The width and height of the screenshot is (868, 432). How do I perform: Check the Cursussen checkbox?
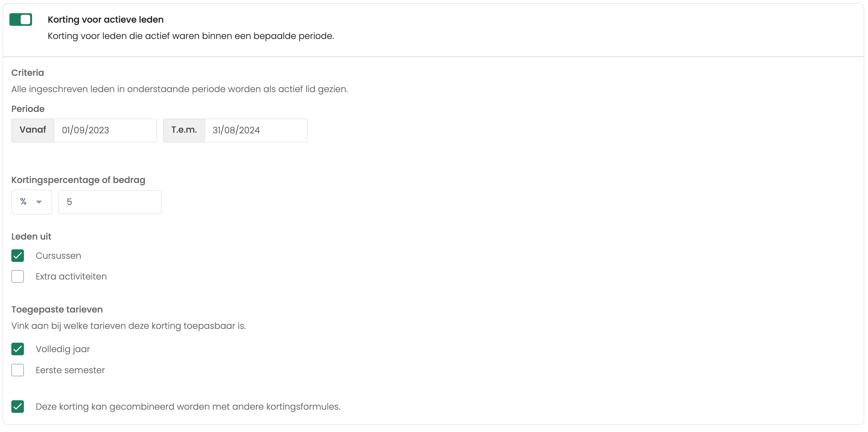pyautogui.click(x=18, y=256)
